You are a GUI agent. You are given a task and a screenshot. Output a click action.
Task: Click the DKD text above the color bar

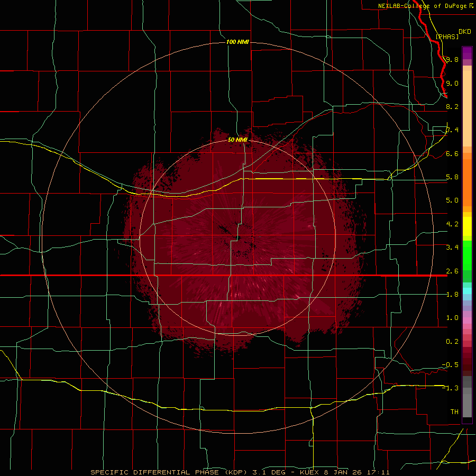pyautogui.click(x=465, y=31)
